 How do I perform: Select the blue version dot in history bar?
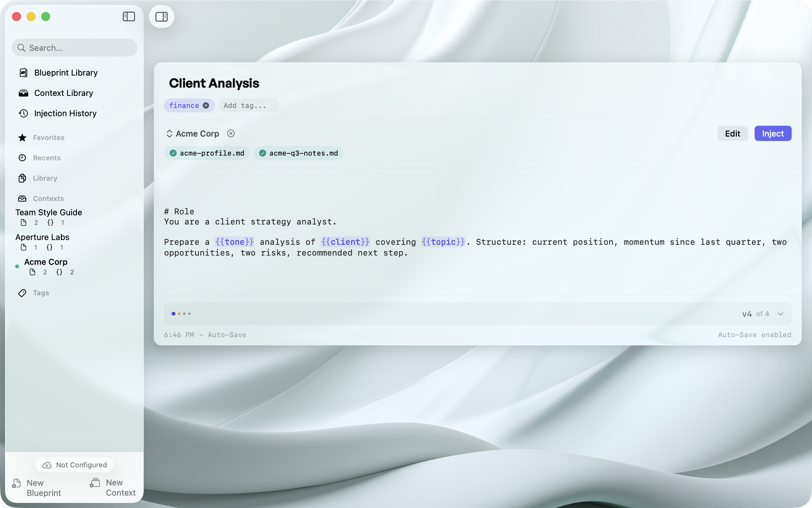[x=174, y=314]
